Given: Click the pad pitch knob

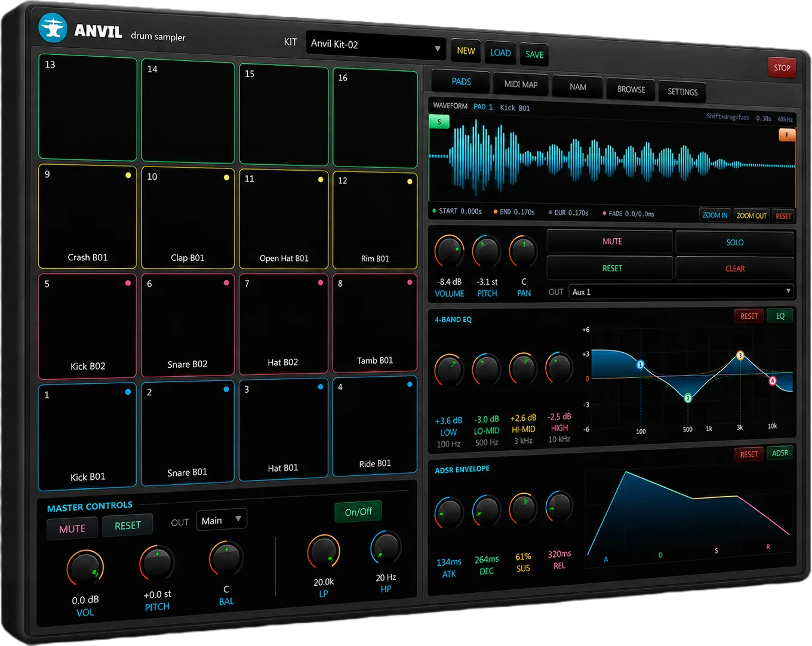Looking at the screenshot, I should click(487, 251).
